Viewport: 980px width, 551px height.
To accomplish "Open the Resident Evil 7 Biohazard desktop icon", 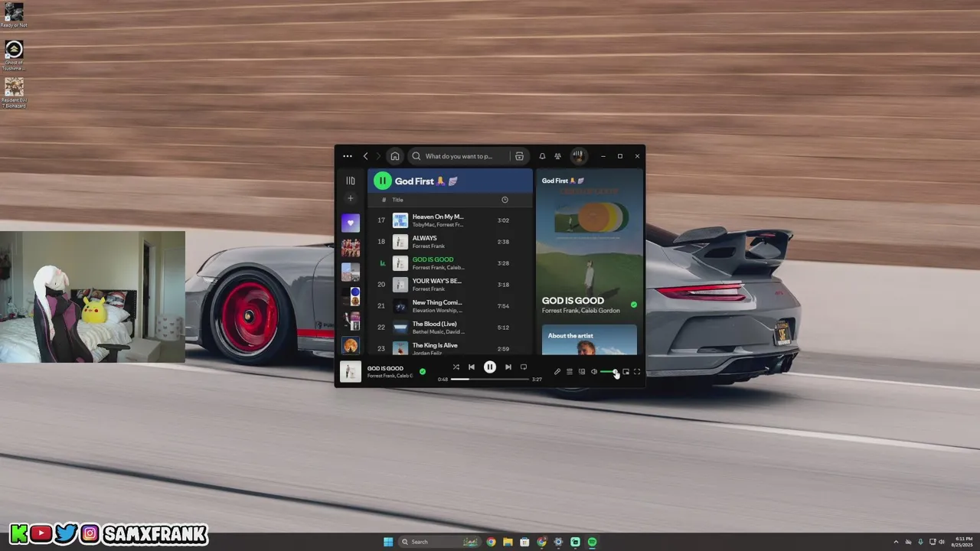I will click(14, 93).
